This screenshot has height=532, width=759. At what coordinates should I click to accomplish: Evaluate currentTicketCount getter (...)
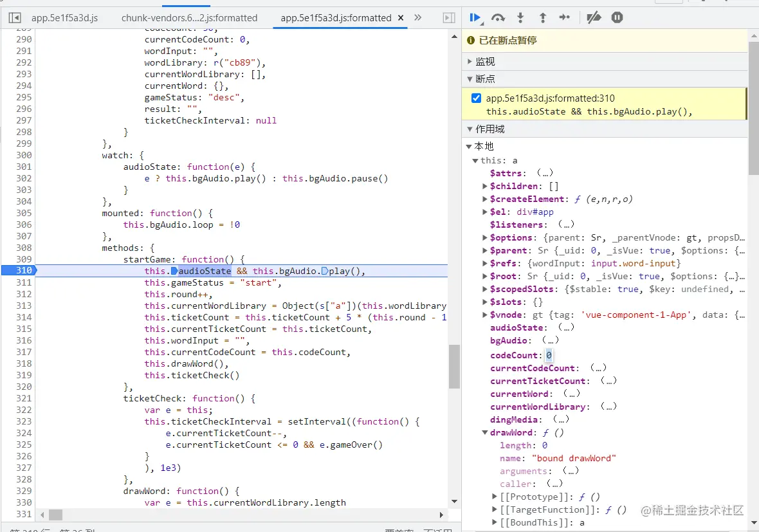609,381
